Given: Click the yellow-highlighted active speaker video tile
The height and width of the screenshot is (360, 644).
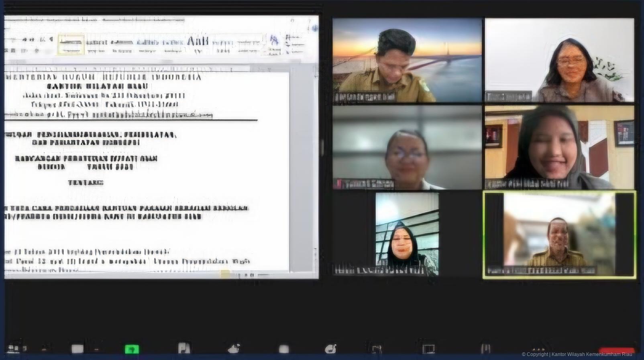Looking at the screenshot, I should 559,235.
